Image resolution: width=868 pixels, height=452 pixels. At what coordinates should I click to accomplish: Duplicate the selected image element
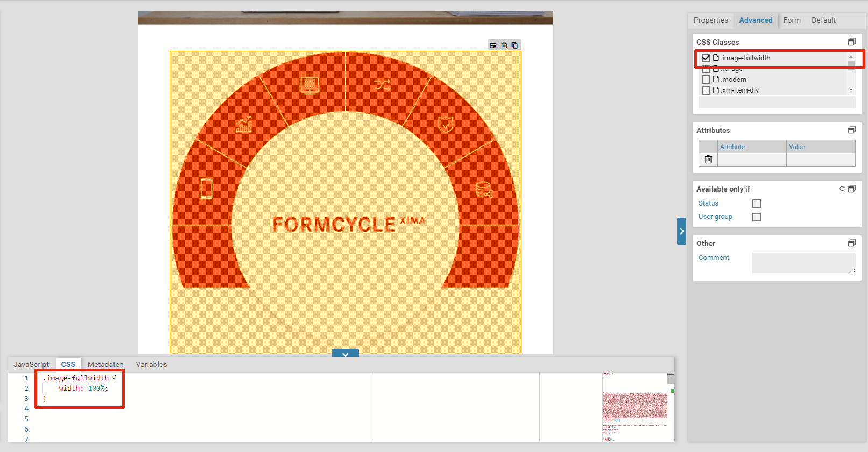point(515,45)
